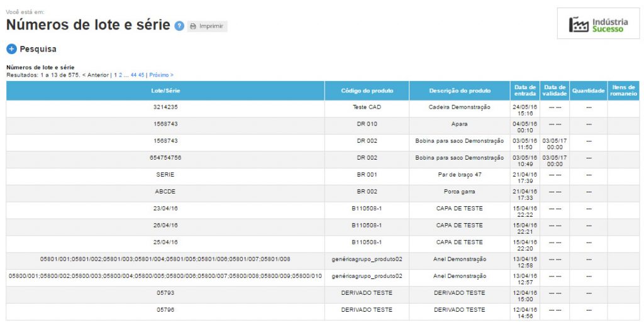Click the blue help question mark icon
644x335 pixels.
tap(179, 26)
